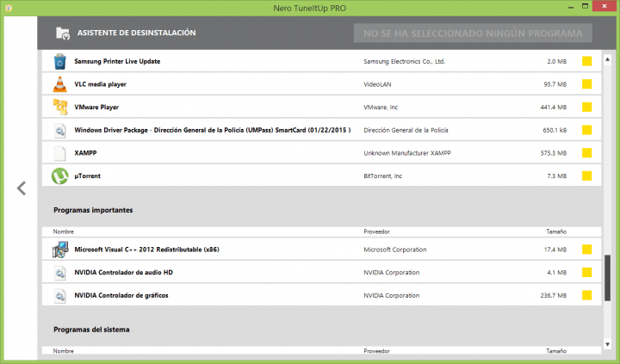Select 'NVIDIA Controlador de audio HD' name
620x364 pixels.
pos(124,272)
